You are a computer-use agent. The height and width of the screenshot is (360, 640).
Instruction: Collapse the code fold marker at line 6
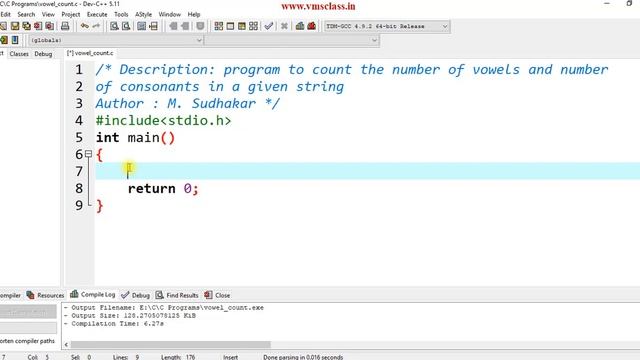click(88, 154)
